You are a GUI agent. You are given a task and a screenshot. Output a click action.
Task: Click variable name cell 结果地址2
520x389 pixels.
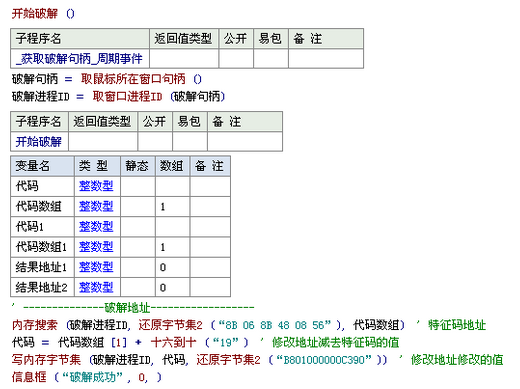tap(42, 288)
